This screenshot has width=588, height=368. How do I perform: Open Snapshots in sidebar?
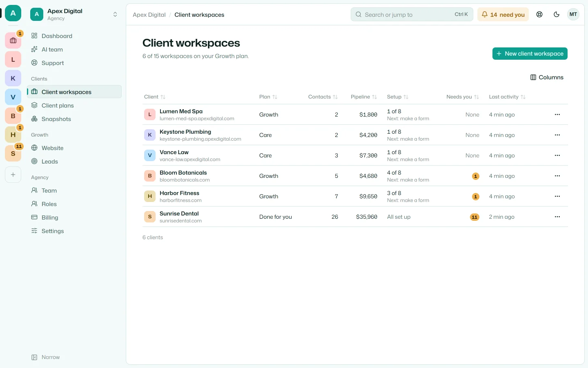click(x=74, y=119)
